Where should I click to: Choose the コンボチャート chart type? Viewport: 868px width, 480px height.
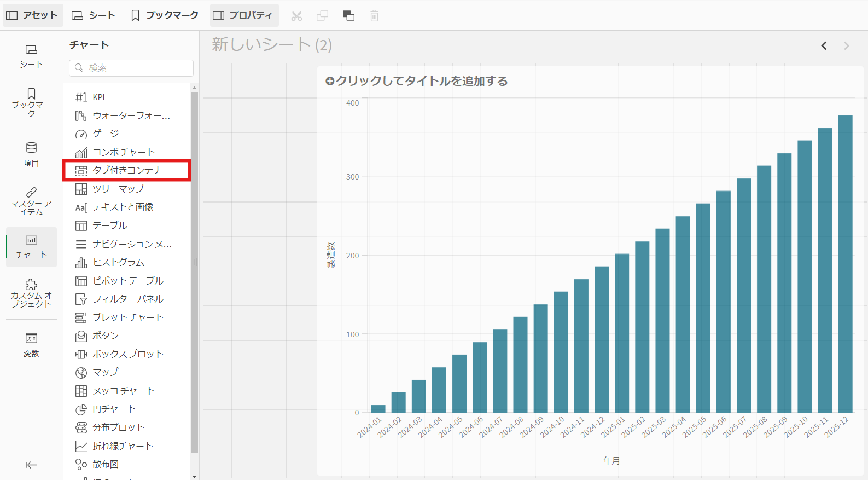tap(127, 152)
